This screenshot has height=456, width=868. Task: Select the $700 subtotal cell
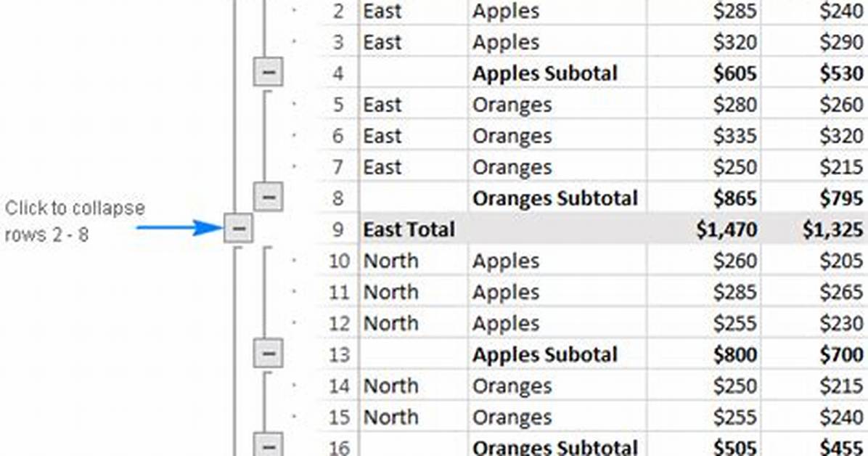[814, 354]
